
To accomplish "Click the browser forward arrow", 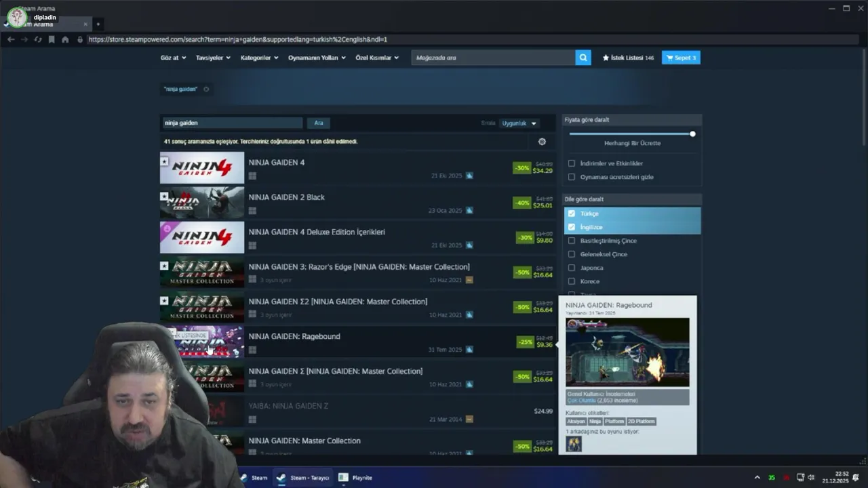I will (x=24, y=39).
